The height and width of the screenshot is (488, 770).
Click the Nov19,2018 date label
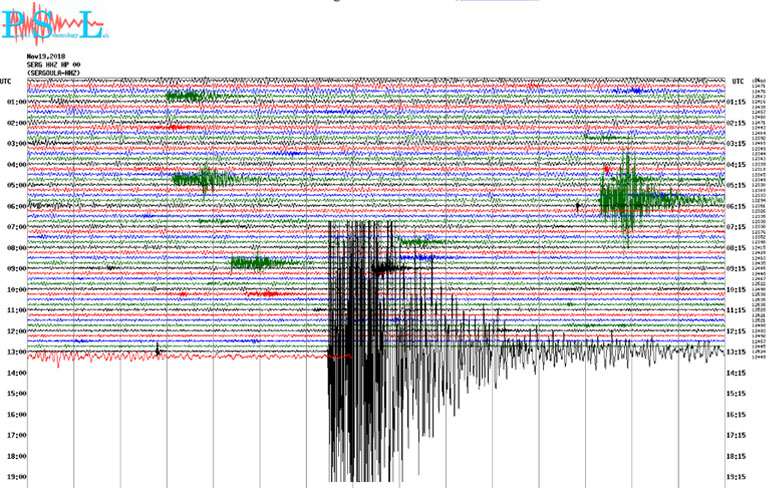(48, 57)
